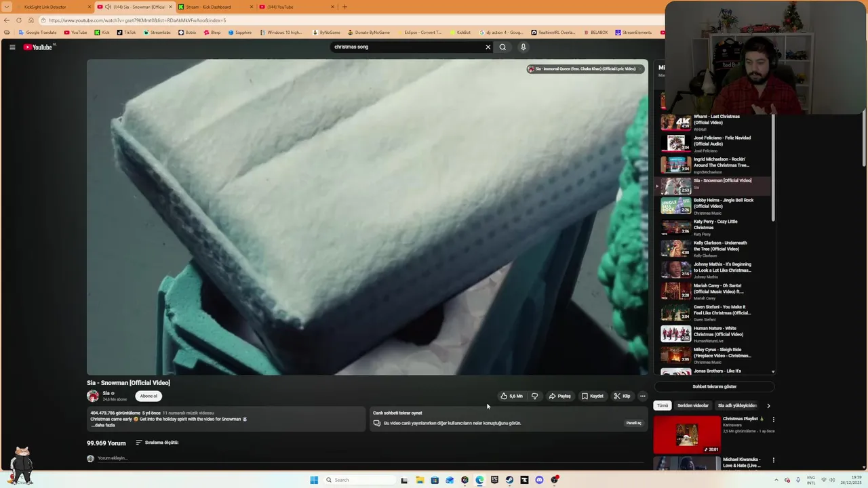This screenshot has width=868, height=488.
Task: Play Gwen Stefani You Make It Feel Like Christmas
Action: click(713, 312)
